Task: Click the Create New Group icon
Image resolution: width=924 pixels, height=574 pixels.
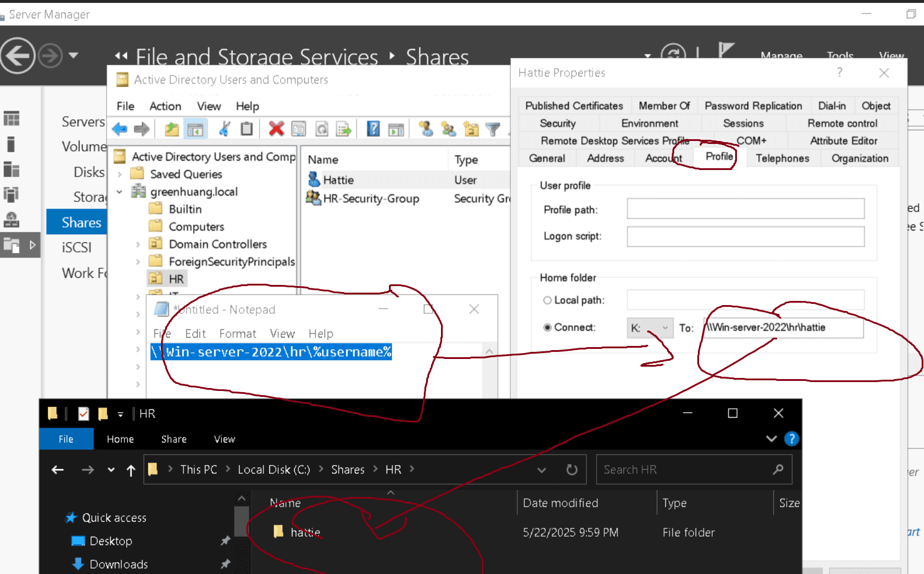Action: [x=448, y=129]
